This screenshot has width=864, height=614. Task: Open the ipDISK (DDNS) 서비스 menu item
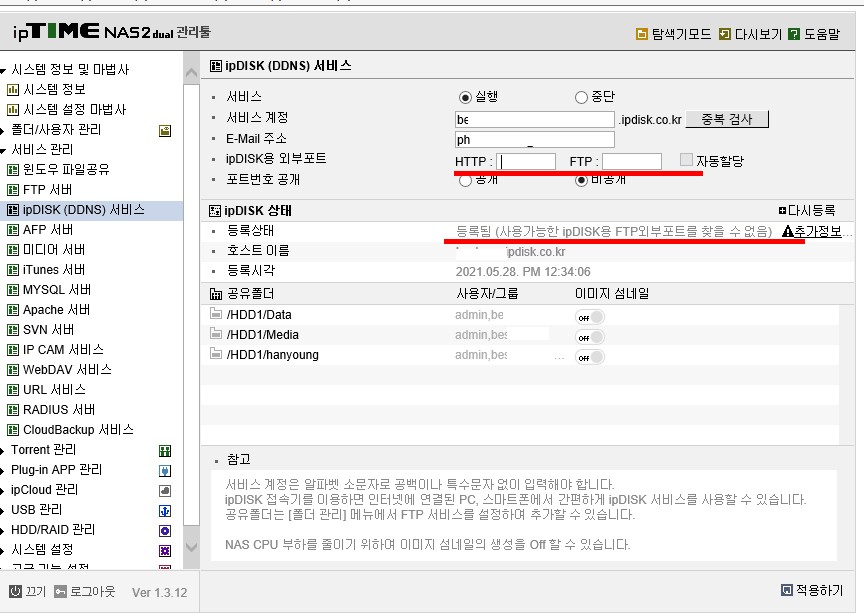click(x=83, y=210)
